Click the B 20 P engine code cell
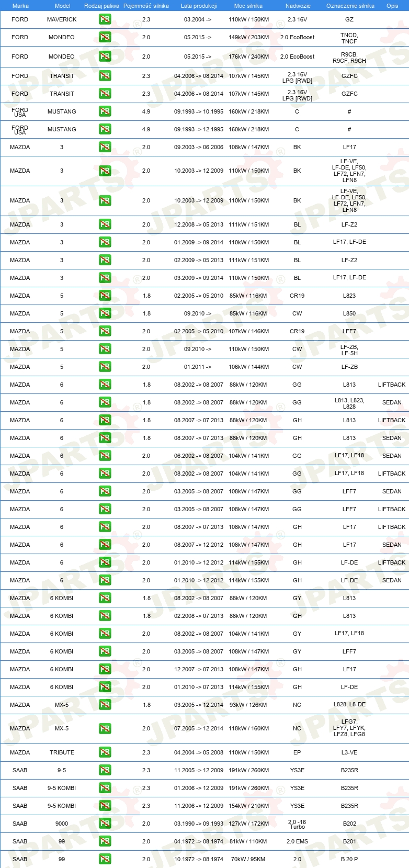The height and width of the screenshot is (868, 409). pyautogui.click(x=349, y=859)
